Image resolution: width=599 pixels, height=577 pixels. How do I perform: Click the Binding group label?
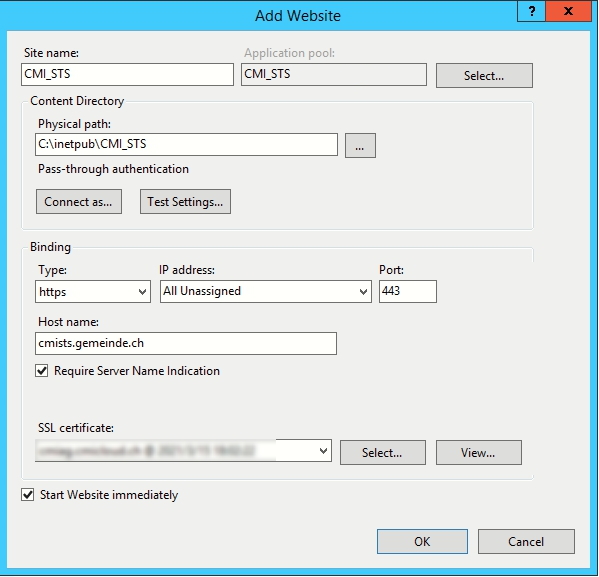[x=50, y=247]
